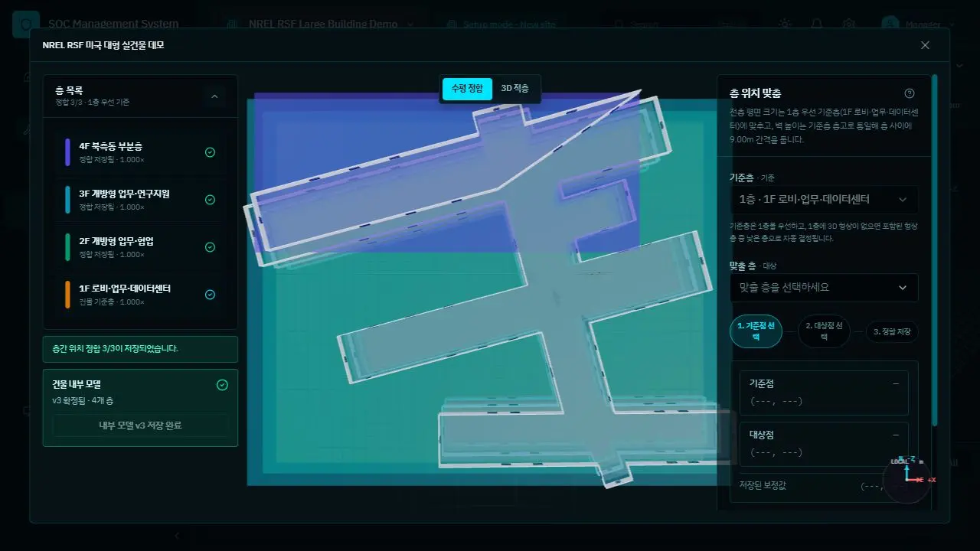The width and height of the screenshot is (980, 551).
Task: Open the settings gear in the background top bar
Action: pos(848,24)
